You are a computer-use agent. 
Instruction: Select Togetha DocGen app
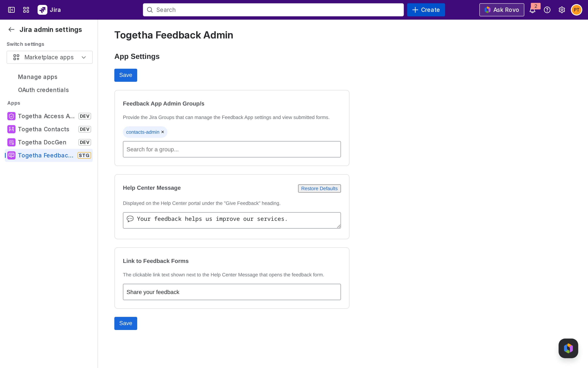point(49,142)
